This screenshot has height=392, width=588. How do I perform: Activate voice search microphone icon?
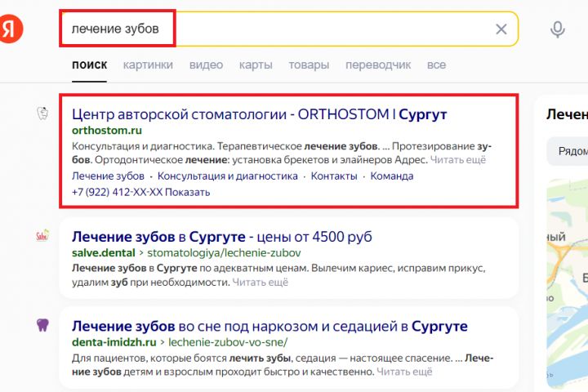tap(557, 30)
